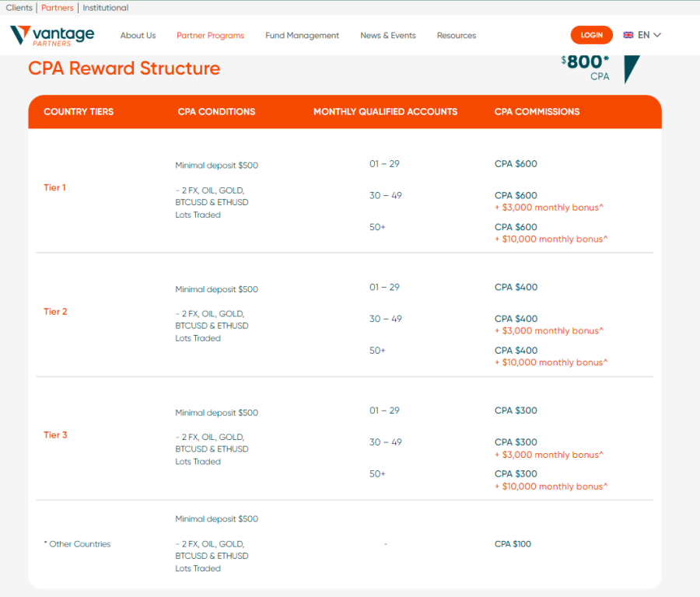Click the 30 – 49 range in Tier 1

[x=385, y=195]
